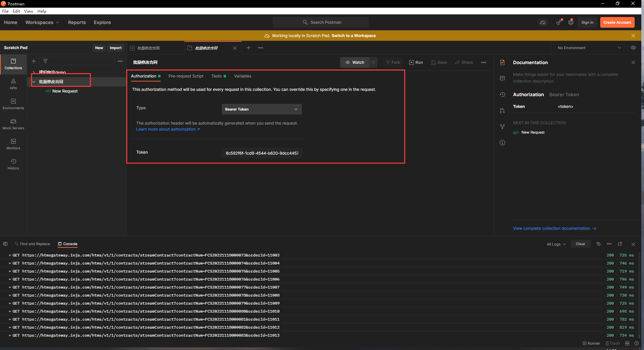This screenshot has width=644, height=350.
Task: Click the Token input field
Action: pos(262,153)
